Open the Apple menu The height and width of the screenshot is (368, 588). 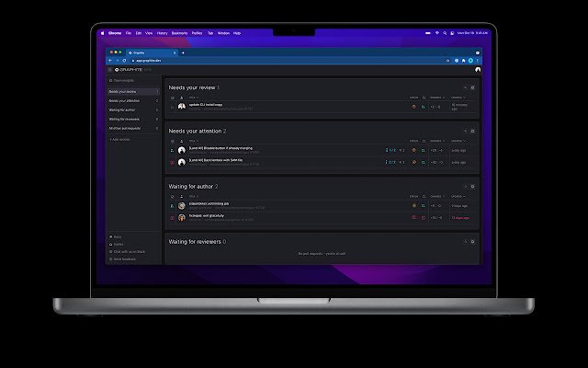102,33
